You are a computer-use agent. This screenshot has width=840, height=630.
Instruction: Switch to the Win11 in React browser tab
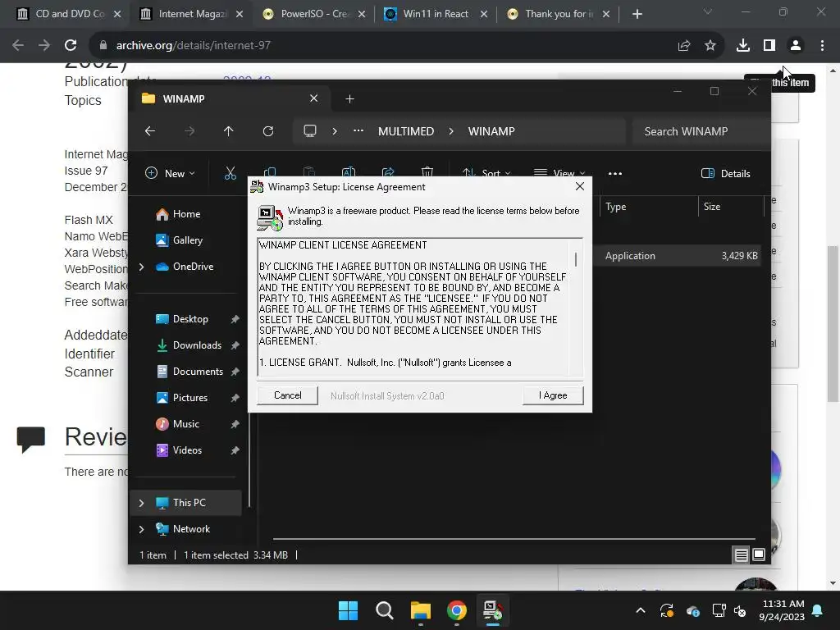[436, 14]
